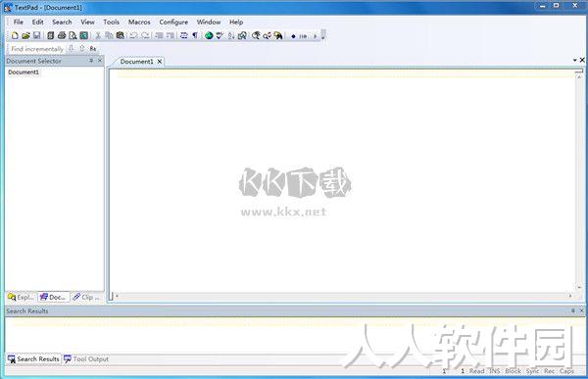
Task: Close the Document1 tab
Action: pos(160,62)
